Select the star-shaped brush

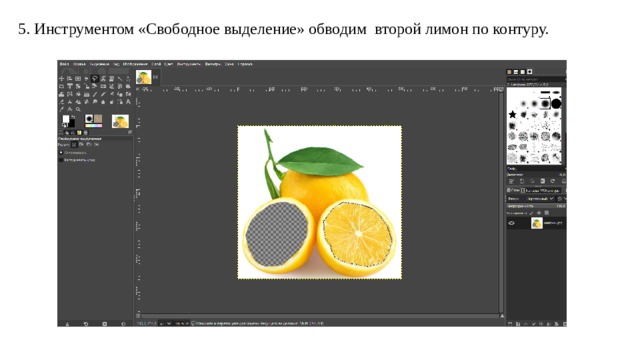point(512,114)
